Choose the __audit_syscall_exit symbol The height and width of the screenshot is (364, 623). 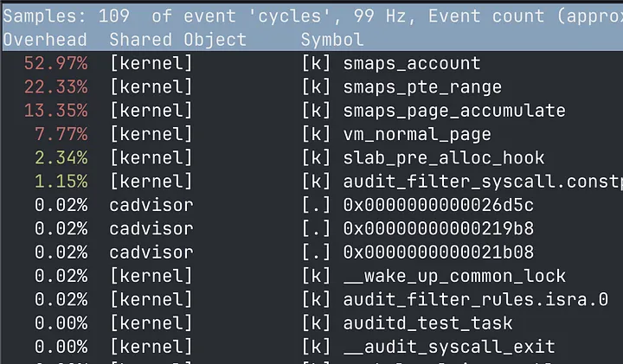click(x=449, y=347)
